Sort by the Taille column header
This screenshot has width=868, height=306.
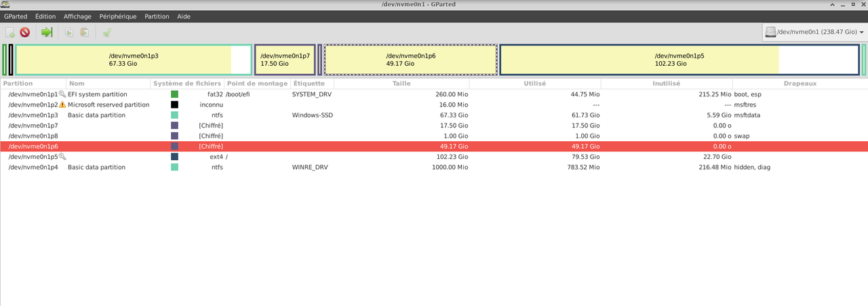401,83
